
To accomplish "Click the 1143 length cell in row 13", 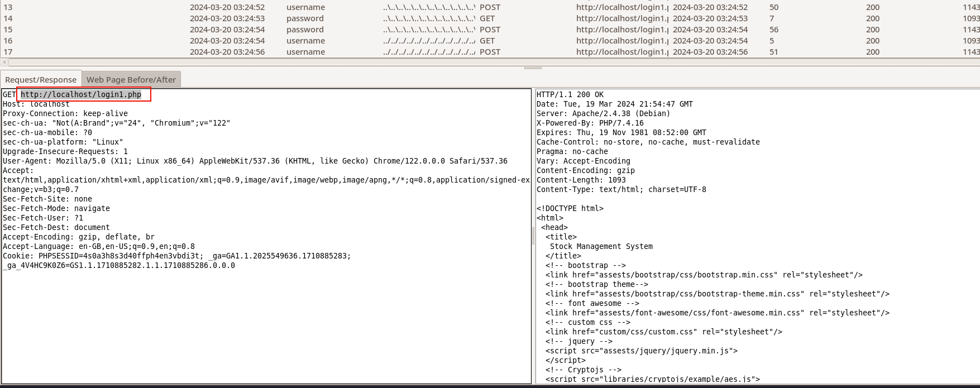I will pyautogui.click(x=971, y=7).
